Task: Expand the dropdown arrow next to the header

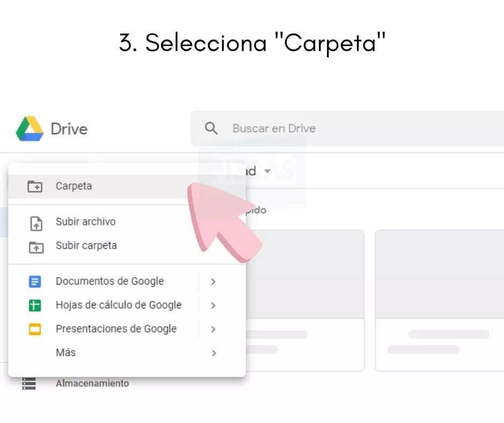Action: (267, 171)
